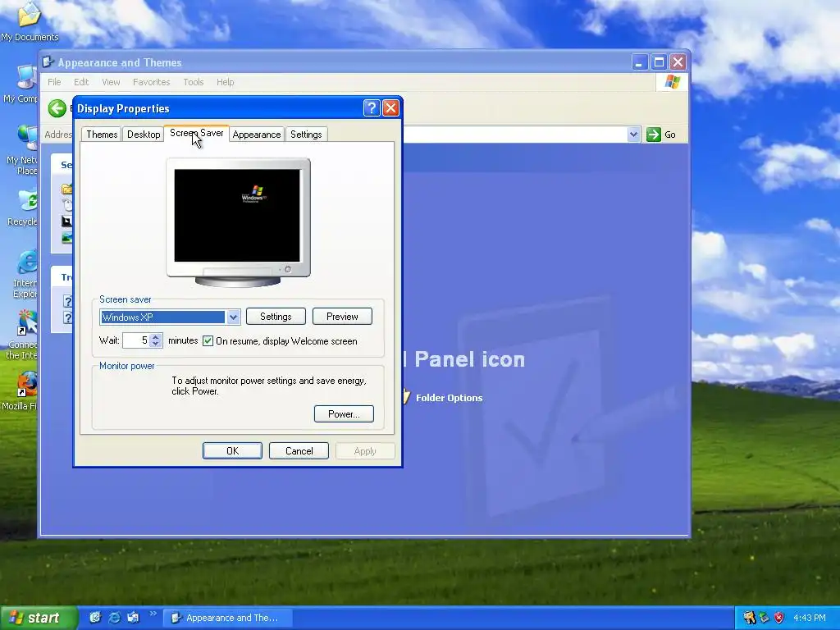Click the green Back arrow button
The height and width of the screenshot is (630, 840).
coord(57,108)
